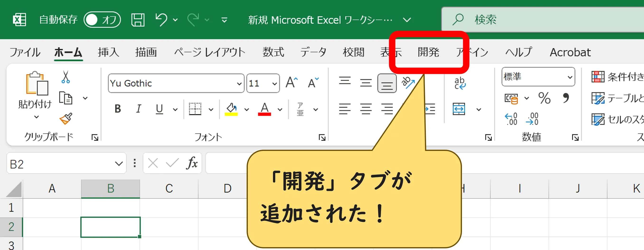644x250 pixels.
Task: Open the ファイル tab
Action: pos(24,52)
